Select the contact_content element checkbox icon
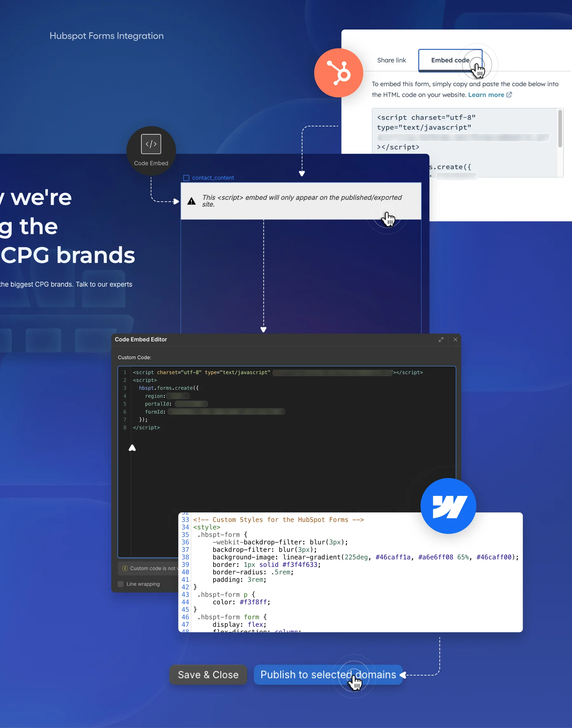This screenshot has width=572, height=728. click(186, 178)
